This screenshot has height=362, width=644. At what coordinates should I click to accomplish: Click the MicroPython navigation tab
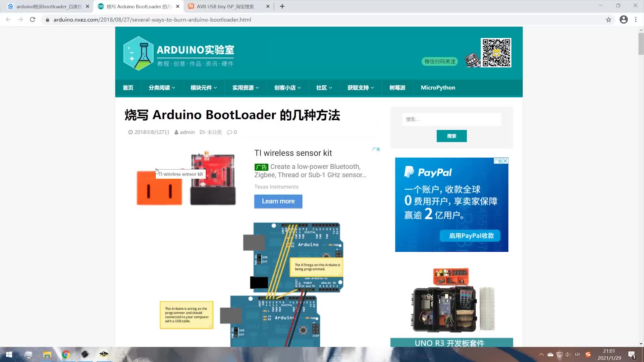pyautogui.click(x=438, y=87)
